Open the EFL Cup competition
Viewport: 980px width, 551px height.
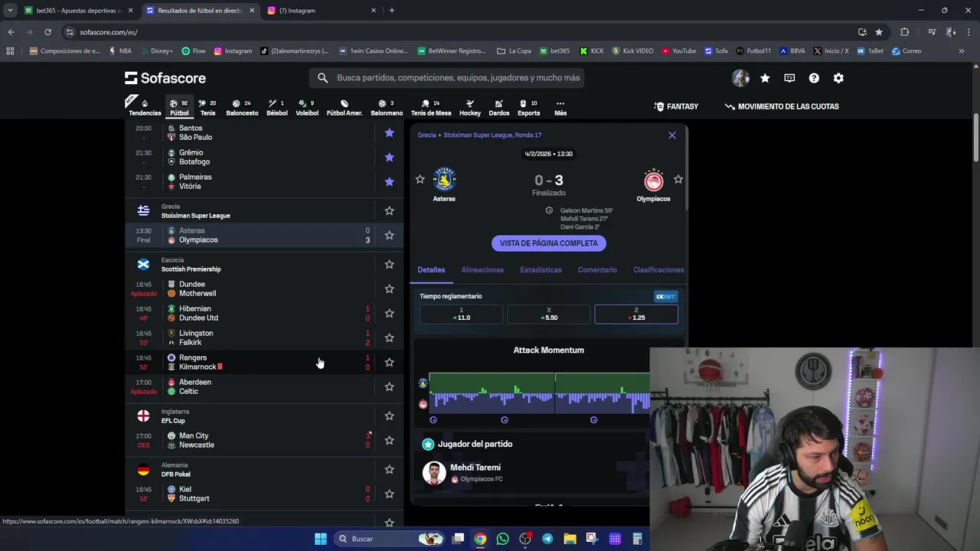[x=173, y=420]
